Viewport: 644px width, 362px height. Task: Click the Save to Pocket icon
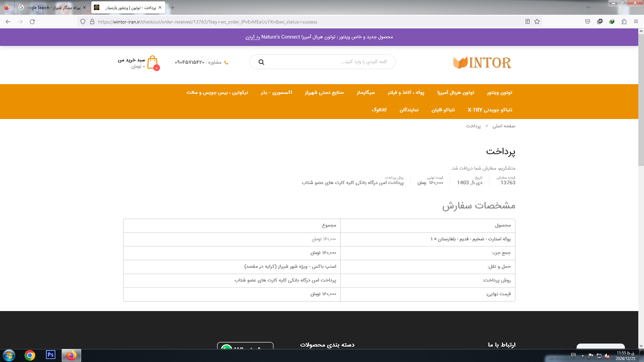(x=588, y=22)
